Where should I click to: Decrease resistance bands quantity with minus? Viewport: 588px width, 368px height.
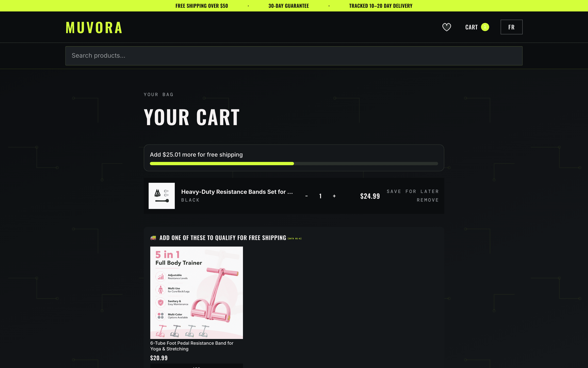(306, 196)
